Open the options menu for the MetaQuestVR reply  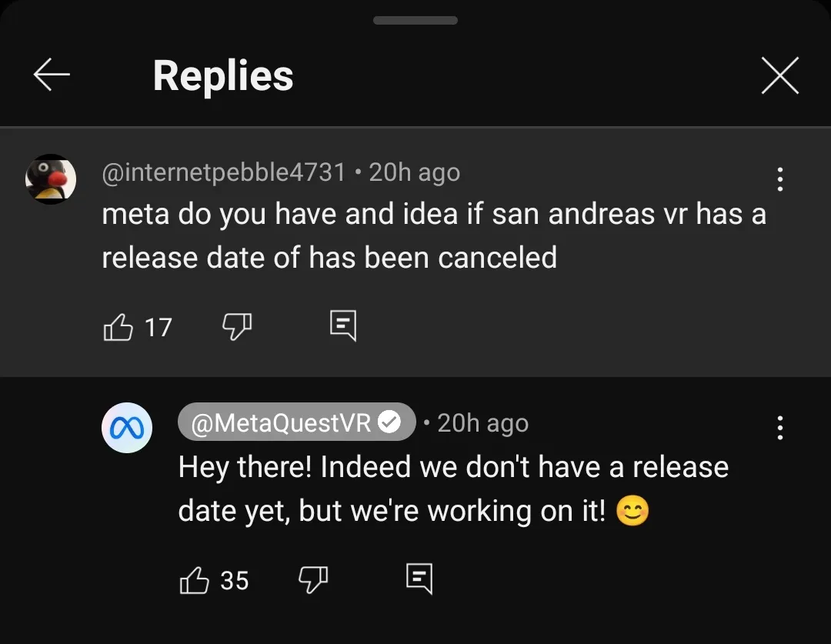(x=779, y=427)
